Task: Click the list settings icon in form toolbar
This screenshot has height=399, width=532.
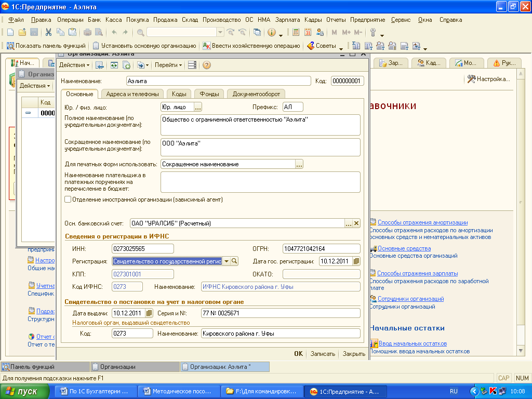Action: click(192, 65)
